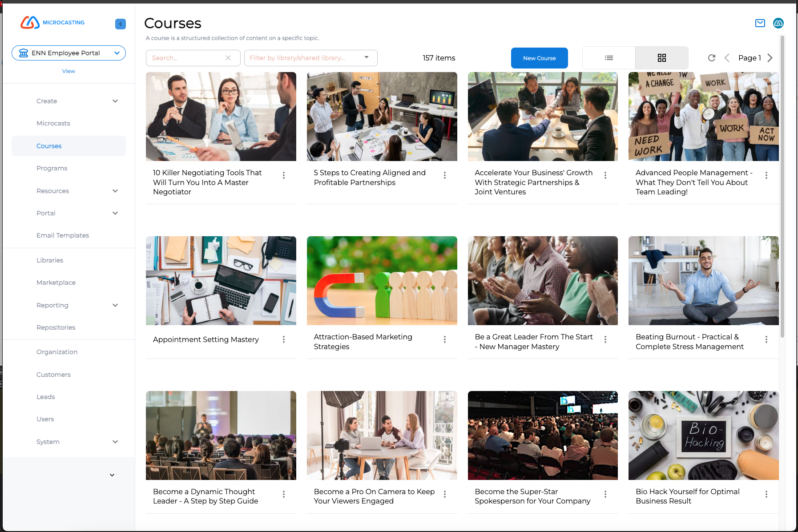This screenshot has width=798, height=532.
Task: Click the Microcasting logo
Action: click(52, 22)
